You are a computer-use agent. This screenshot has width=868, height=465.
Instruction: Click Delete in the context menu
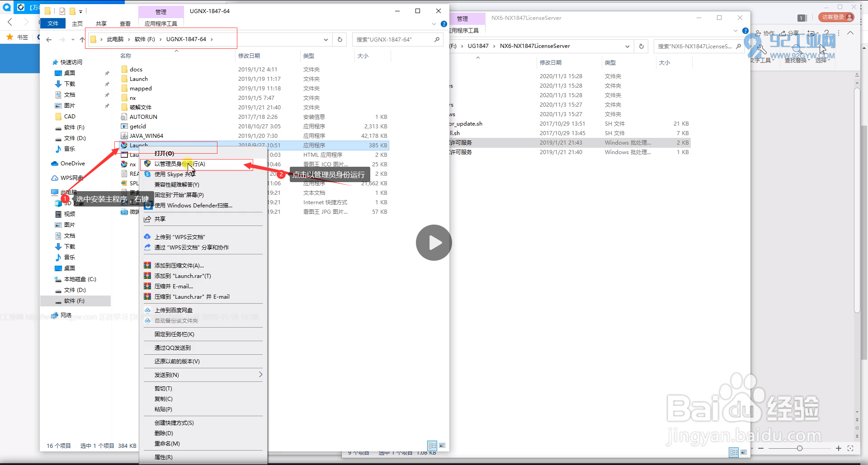(164, 433)
